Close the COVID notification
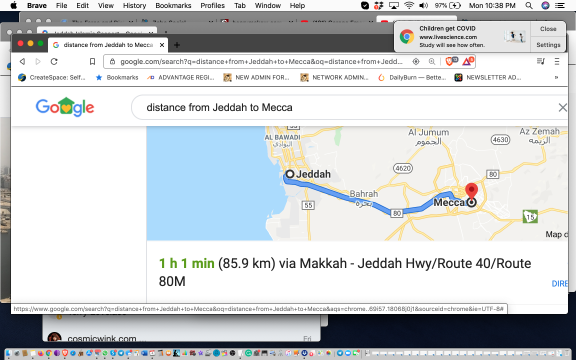576x360 pixels. click(x=548, y=29)
